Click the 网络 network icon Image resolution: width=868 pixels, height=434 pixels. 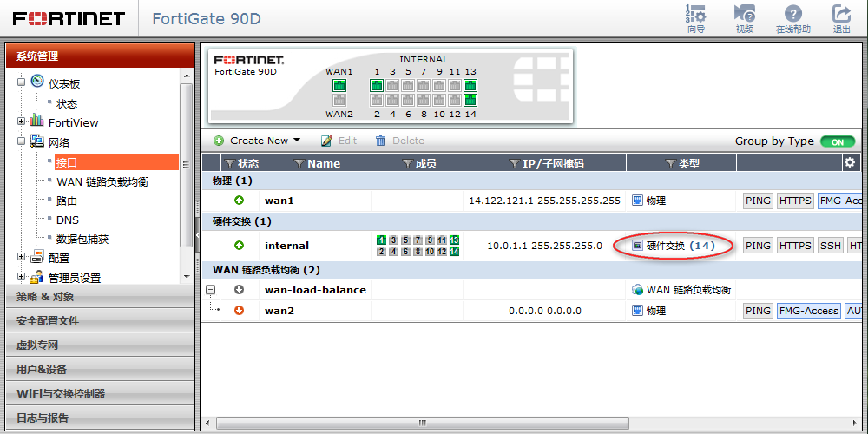pos(37,141)
